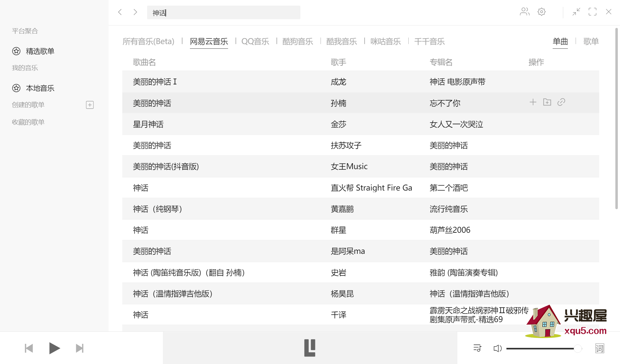Screen dimensions: 620x364
Task: Open the now-playing cover thumbnail
Action: [310, 348]
